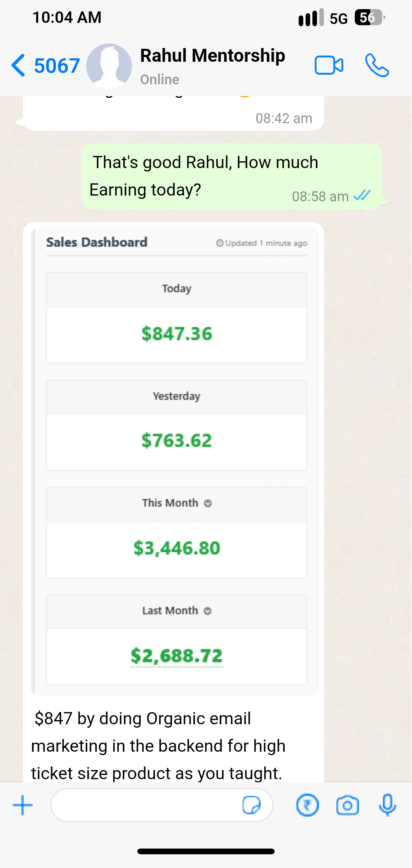Tap the back arrow to chat list

pos(18,66)
